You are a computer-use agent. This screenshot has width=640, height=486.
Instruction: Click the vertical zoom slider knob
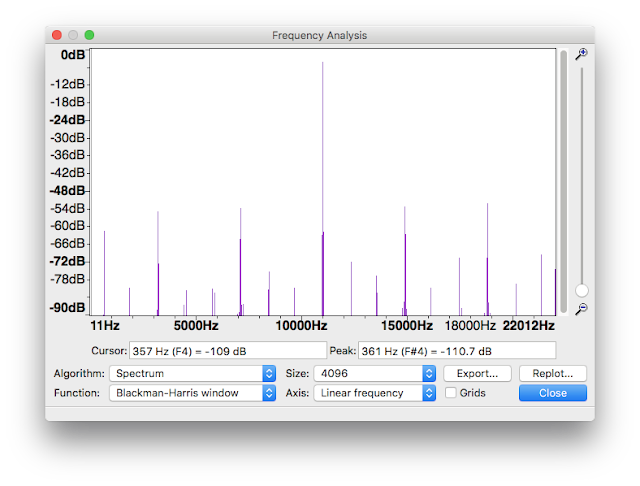tap(582, 291)
